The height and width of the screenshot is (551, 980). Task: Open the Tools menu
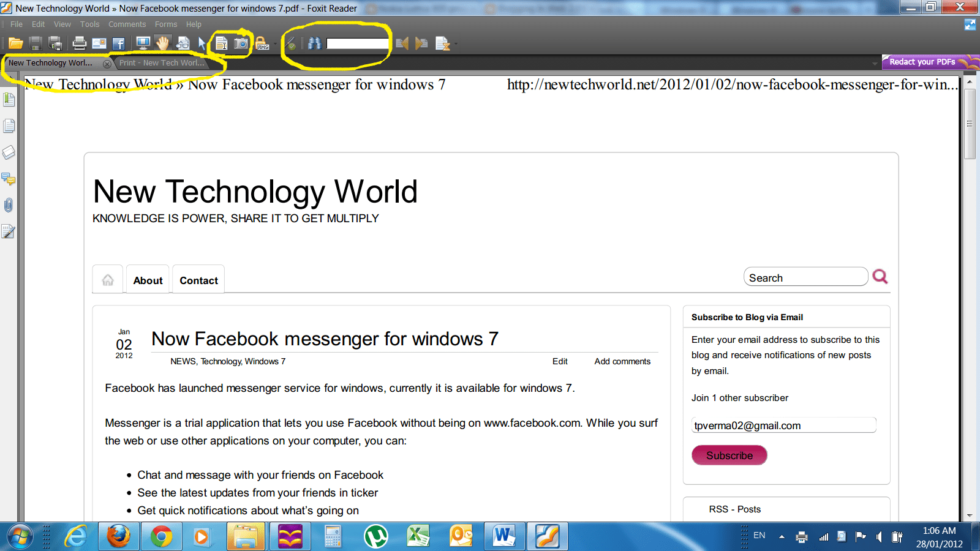coord(89,24)
